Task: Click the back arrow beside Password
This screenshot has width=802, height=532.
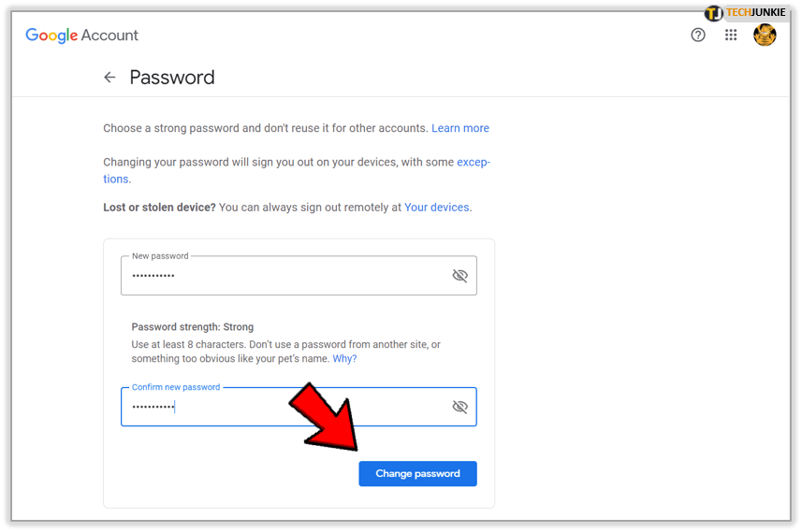Action: 109,78
